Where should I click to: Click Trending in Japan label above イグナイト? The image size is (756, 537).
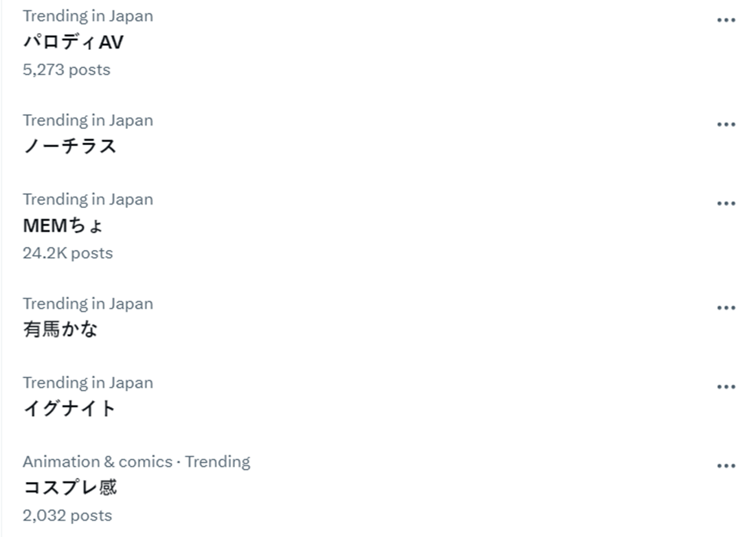click(x=88, y=383)
